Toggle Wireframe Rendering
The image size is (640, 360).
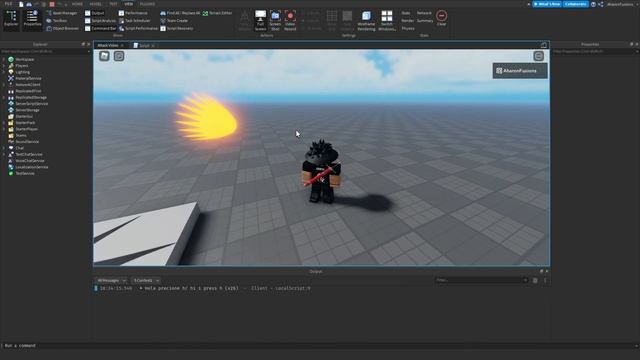pos(366,20)
